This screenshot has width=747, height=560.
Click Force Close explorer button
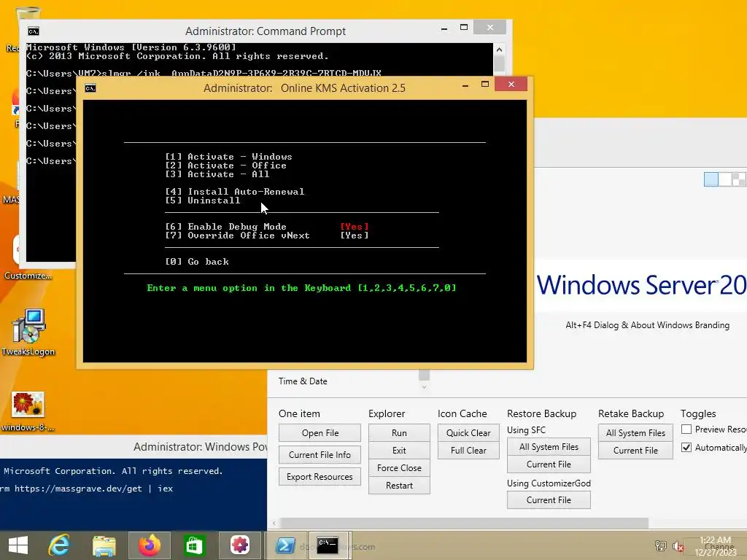pyautogui.click(x=399, y=468)
